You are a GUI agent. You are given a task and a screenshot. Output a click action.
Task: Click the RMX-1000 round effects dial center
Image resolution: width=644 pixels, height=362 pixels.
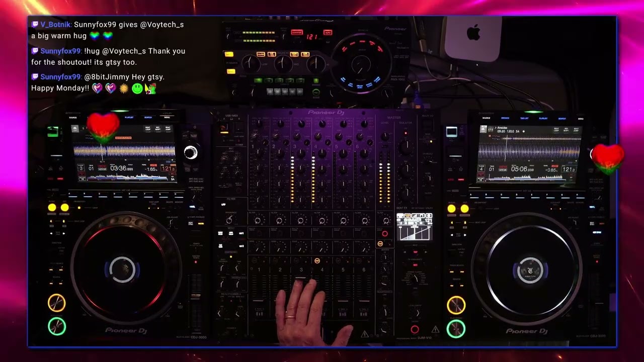tap(360, 64)
